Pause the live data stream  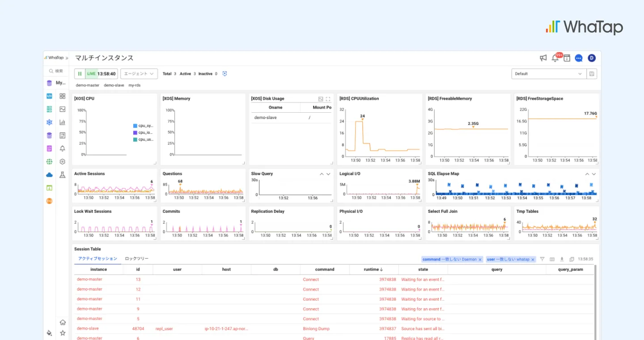[x=80, y=74]
